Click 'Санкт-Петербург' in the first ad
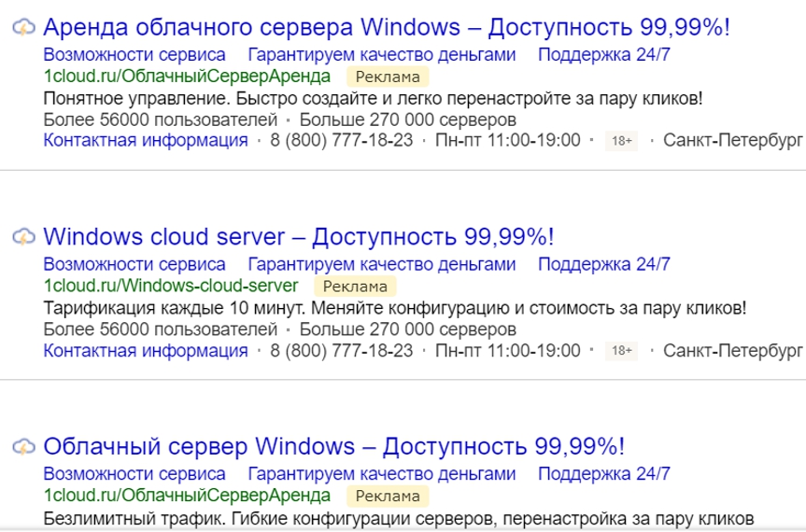 732,140
